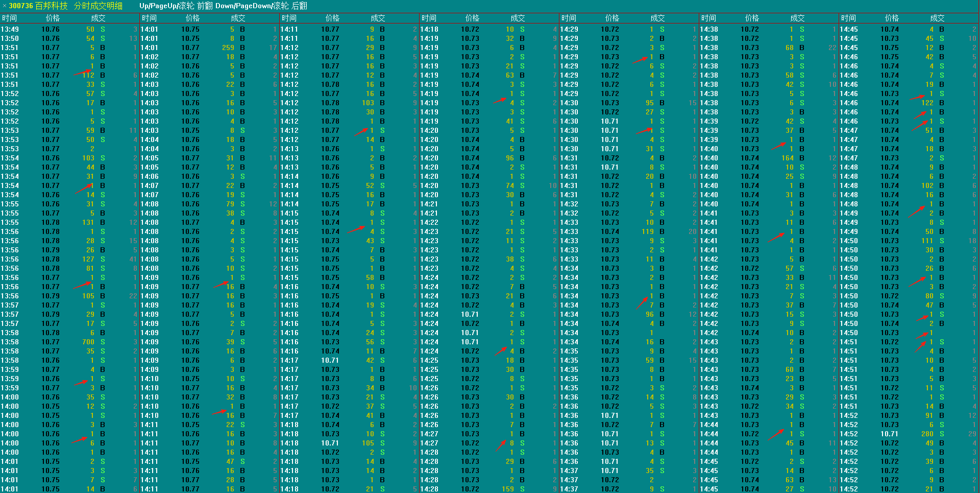This screenshot has height=493, width=980.
Task: Click volume 102 in the 14:48 row
Action: point(927,185)
